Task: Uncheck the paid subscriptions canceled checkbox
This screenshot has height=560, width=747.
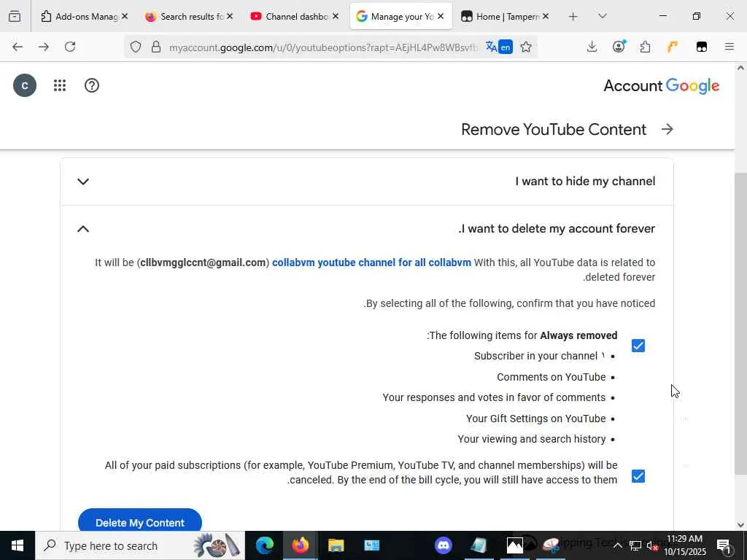Action: [x=638, y=476]
